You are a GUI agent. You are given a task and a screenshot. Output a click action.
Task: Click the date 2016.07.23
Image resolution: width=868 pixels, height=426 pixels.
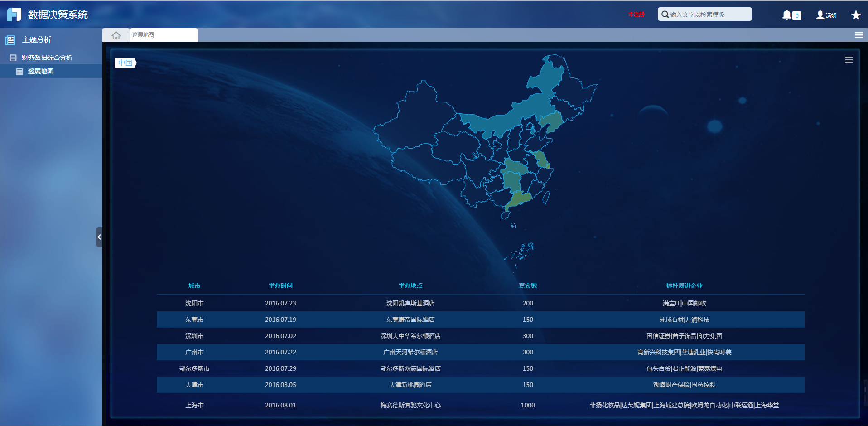280,303
